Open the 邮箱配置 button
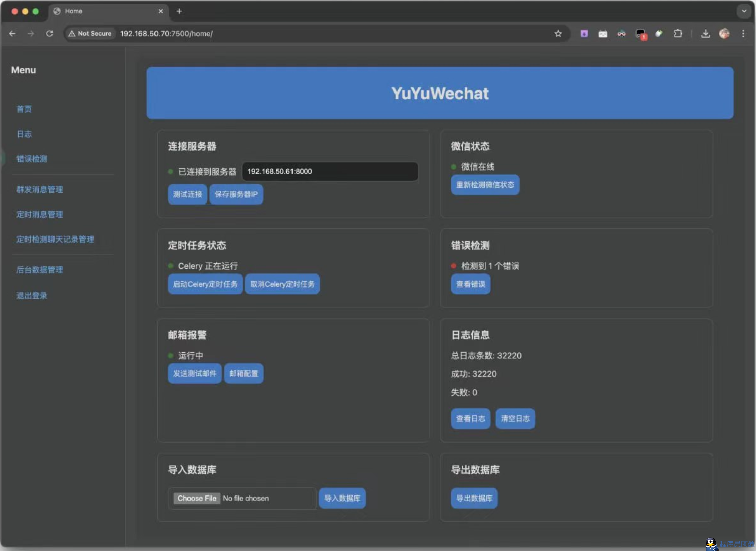This screenshot has height=551, width=756. point(244,373)
